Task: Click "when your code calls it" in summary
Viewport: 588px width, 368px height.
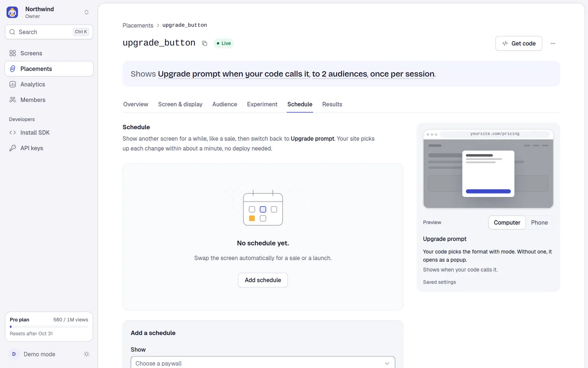Action: click(266, 74)
